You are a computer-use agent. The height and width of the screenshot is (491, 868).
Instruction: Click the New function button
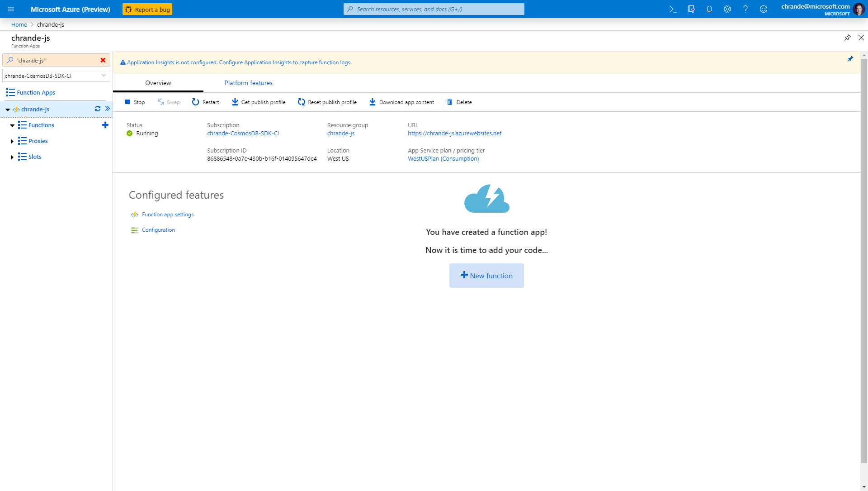tap(486, 276)
